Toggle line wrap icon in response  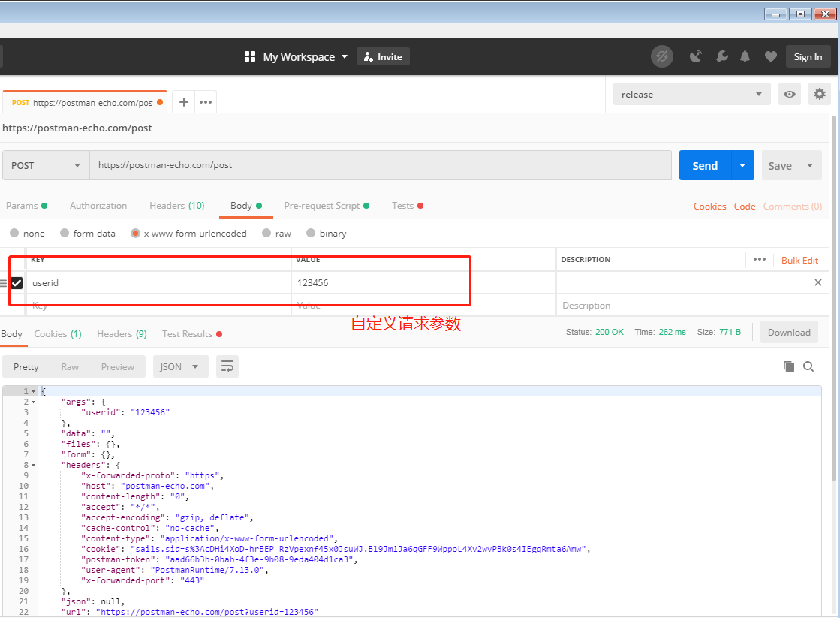tap(227, 366)
